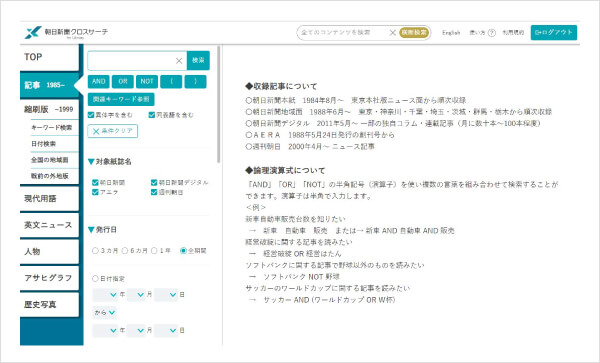Insert the opening parenthesis operator
This screenshot has width=600, height=363.
click(171, 81)
